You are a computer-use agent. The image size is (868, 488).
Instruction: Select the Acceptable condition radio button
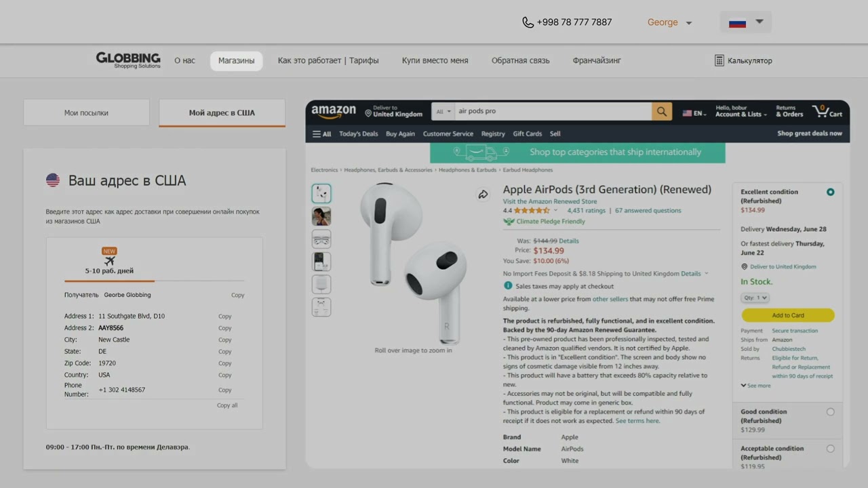tap(831, 449)
